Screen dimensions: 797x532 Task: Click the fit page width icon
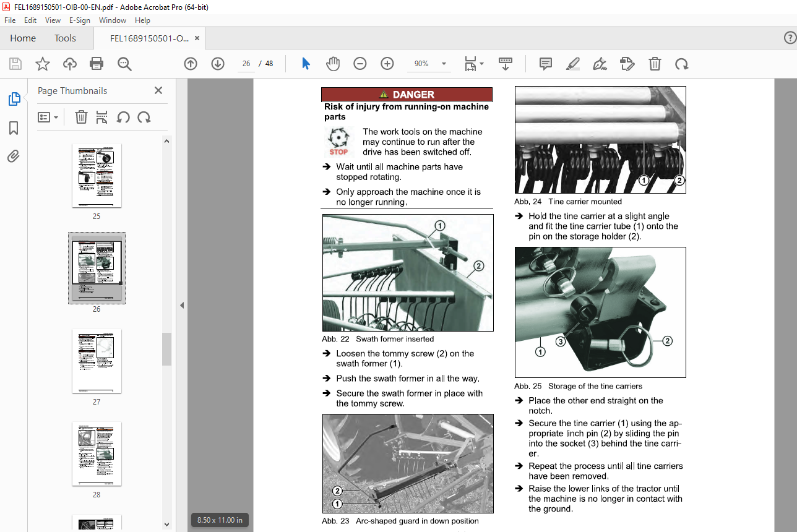470,64
